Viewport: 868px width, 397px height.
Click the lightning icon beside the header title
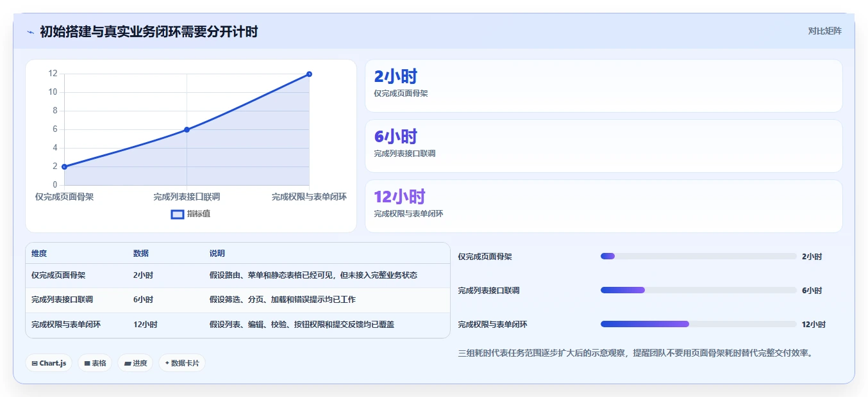point(31,32)
